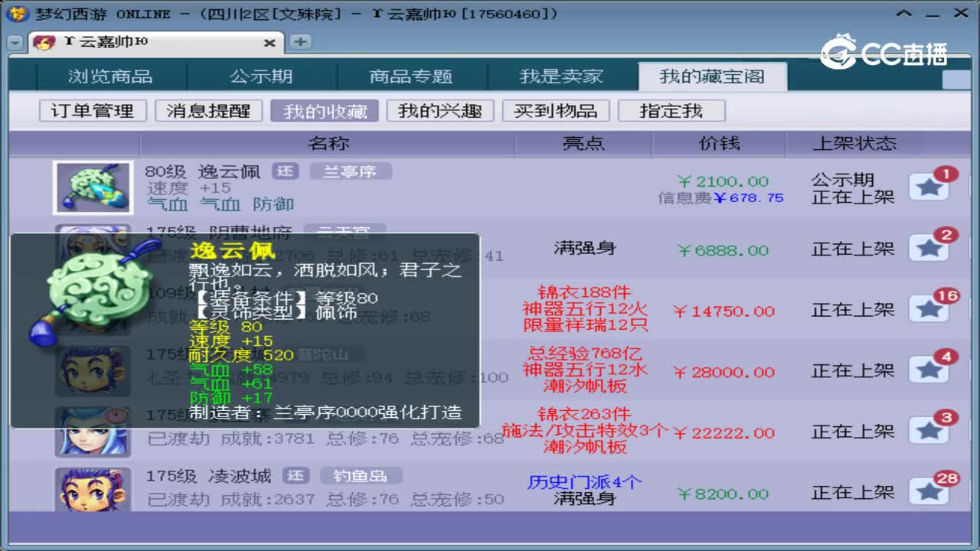
Task: Open the tab list dropdown arrow
Action: (x=15, y=43)
